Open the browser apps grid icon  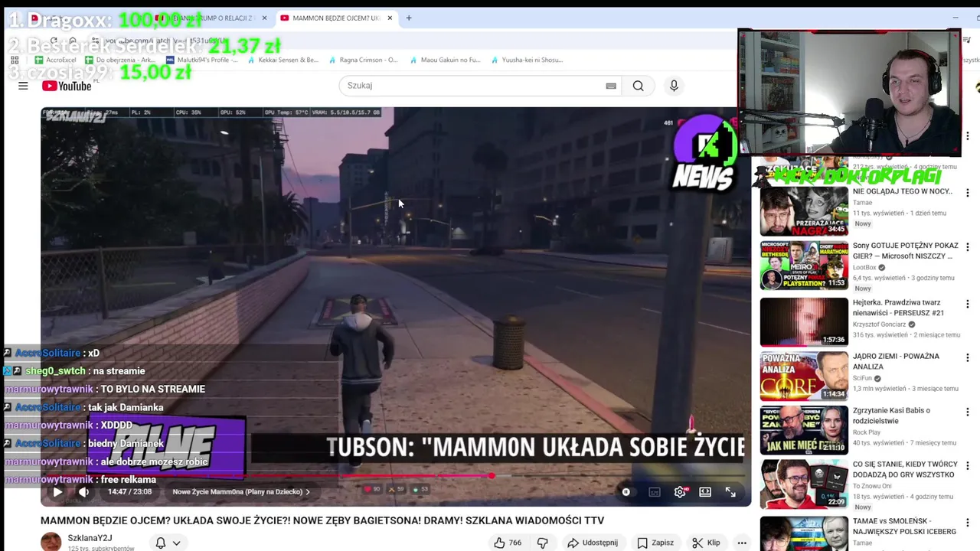pyautogui.click(x=15, y=60)
